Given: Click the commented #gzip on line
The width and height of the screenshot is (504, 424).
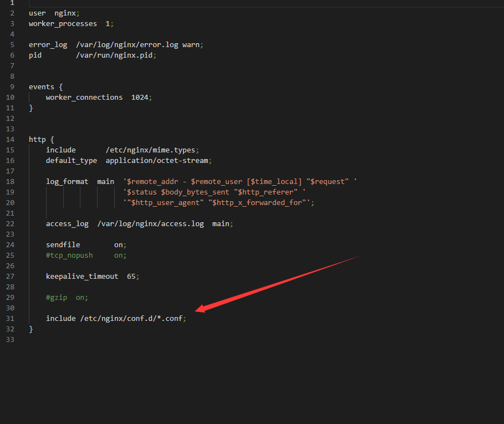Looking at the screenshot, I should [x=67, y=298].
